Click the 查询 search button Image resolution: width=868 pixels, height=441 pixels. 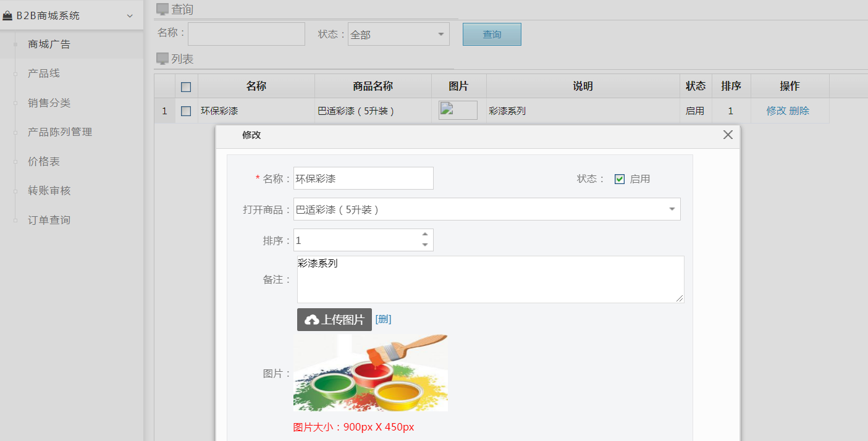coord(492,34)
